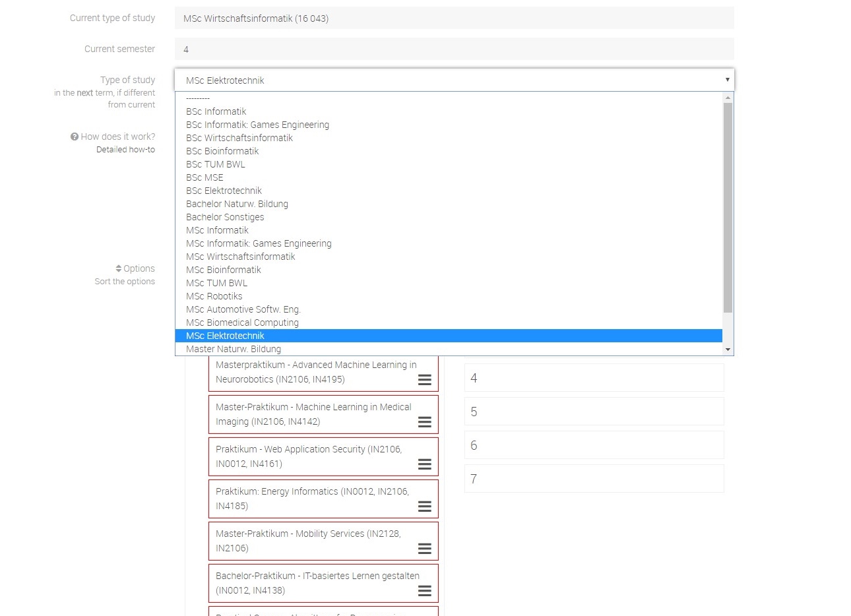Collapse the Type of study dropdown arrow
Screen dimensions: 851x616
click(727, 80)
